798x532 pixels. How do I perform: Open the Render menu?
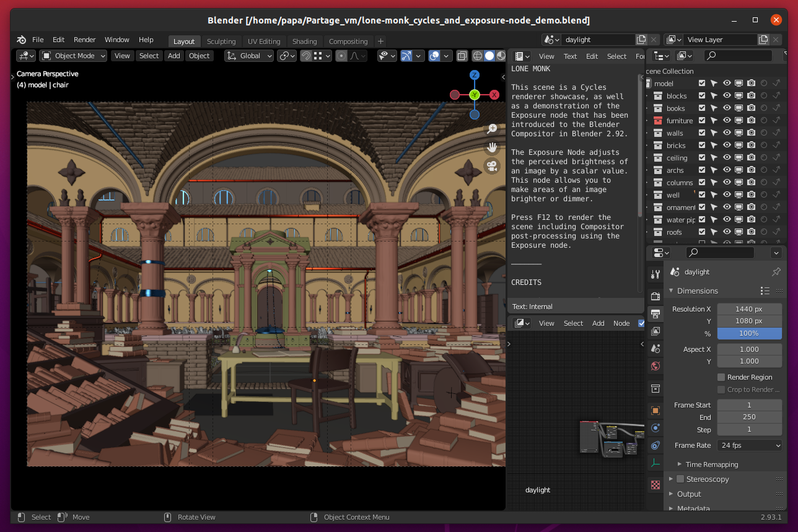tap(85, 40)
